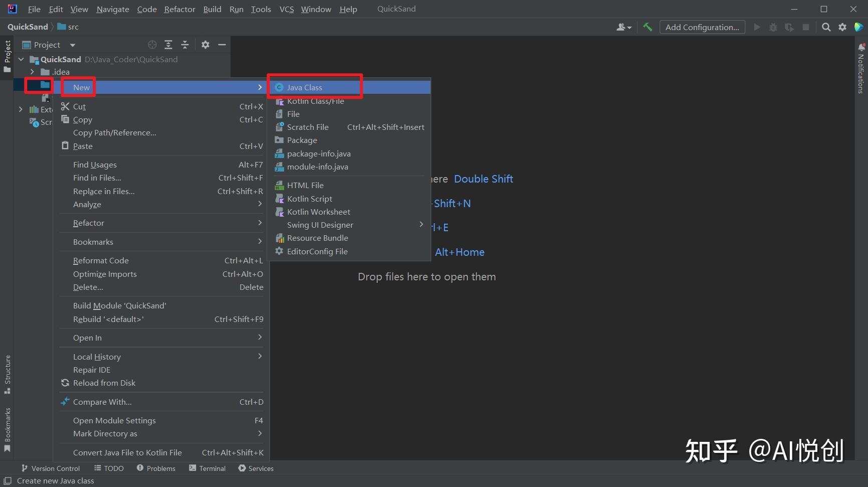This screenshot has height=487, width=868.
Task: Open the Version Control tool window
Action: click(50, 468)
